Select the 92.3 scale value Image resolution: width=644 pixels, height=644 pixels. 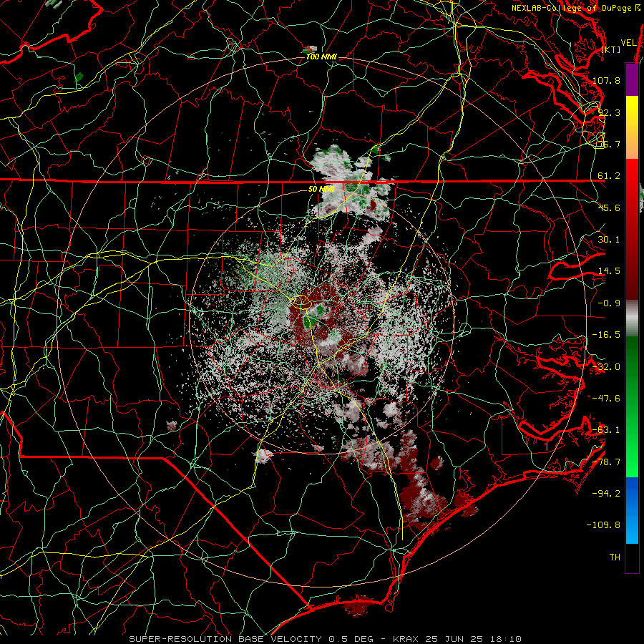click(x=609, y=112)
